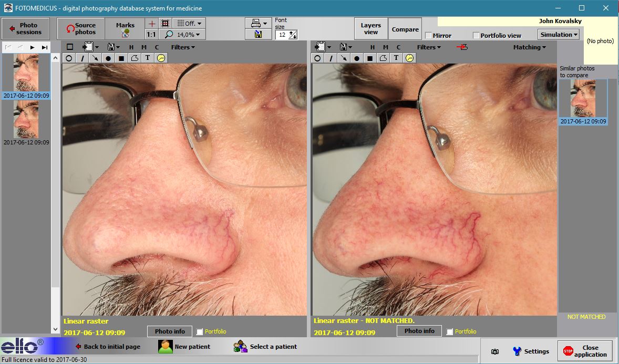This screenshot has height=364, width=619.
Task: Click the camera icon next to Settings
Action: coord(494,351)
